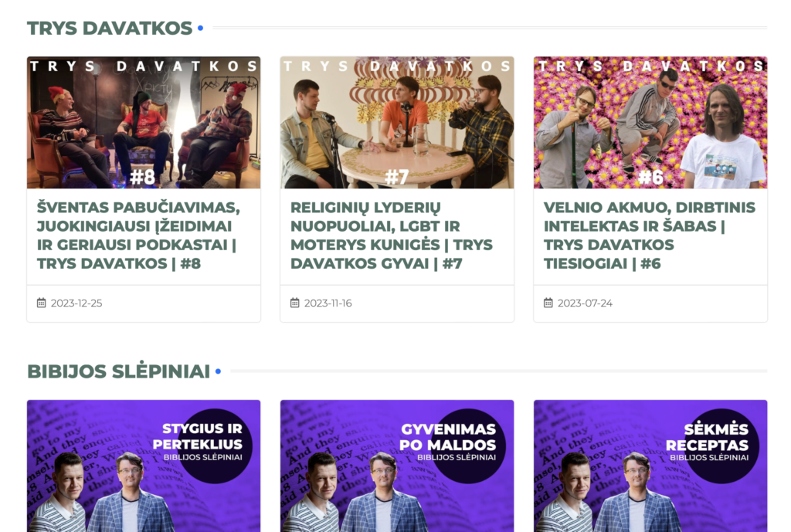791x532 pixels.
Task: Open 'Velnio akmuo, dirbtinis intelektas' title
Action: 649,236
